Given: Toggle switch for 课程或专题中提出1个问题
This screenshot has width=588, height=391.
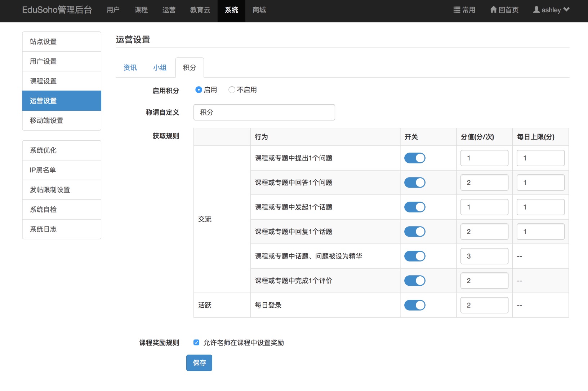Looking at the screenshot, I should pos(415,158).
